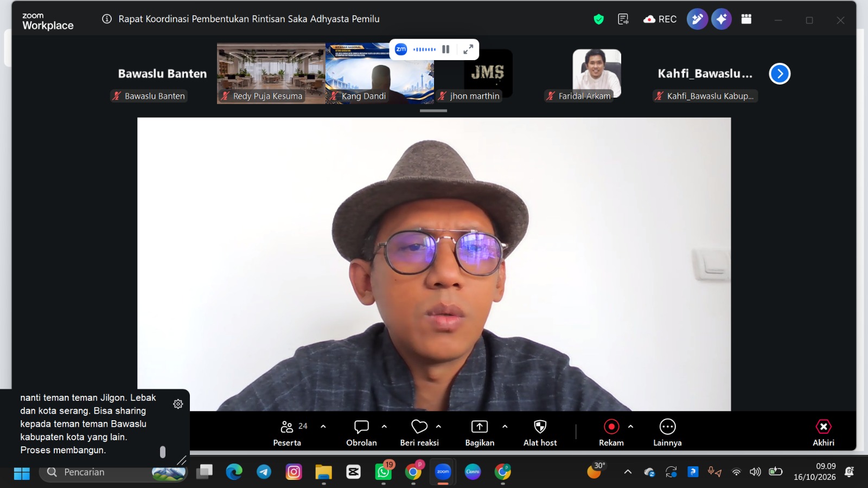Open the 09.09 clock and date flyout
Screen dimensions: 868x488
[x=815, y=472]
